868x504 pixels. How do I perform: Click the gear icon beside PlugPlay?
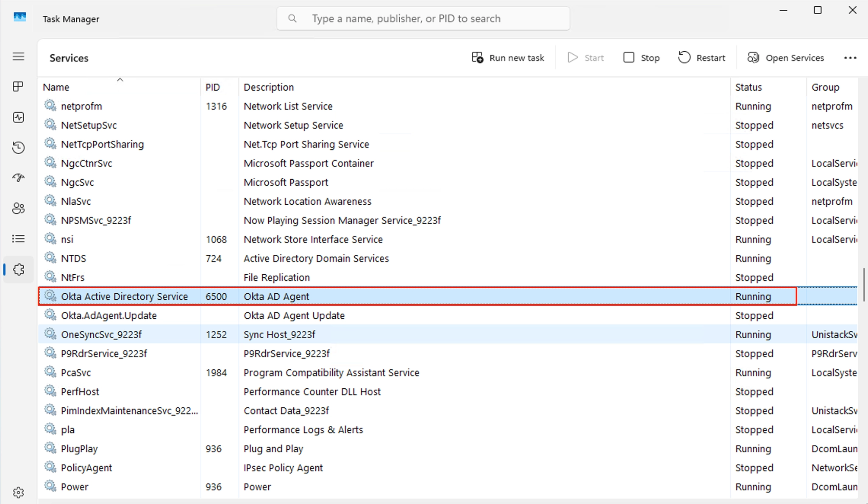[x=50, y=448]
